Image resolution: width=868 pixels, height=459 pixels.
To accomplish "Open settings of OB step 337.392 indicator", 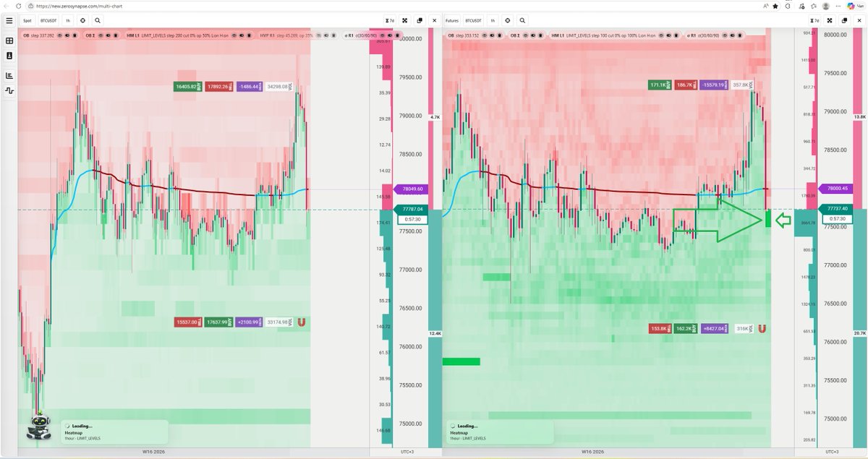I will click(67, 35).
